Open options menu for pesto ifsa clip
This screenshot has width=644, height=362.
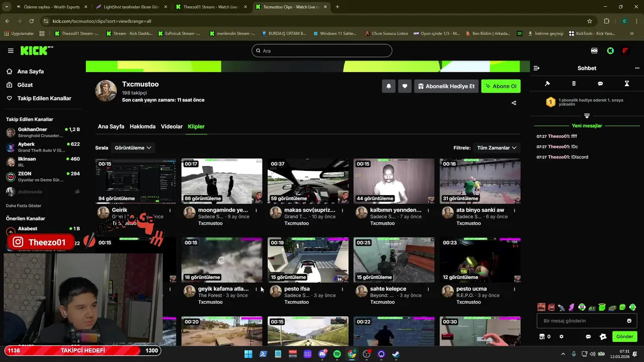point(342,289)
